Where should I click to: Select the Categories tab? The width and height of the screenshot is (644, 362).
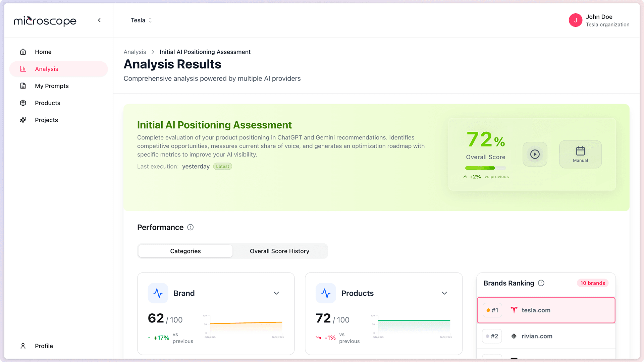coord(185,251)
